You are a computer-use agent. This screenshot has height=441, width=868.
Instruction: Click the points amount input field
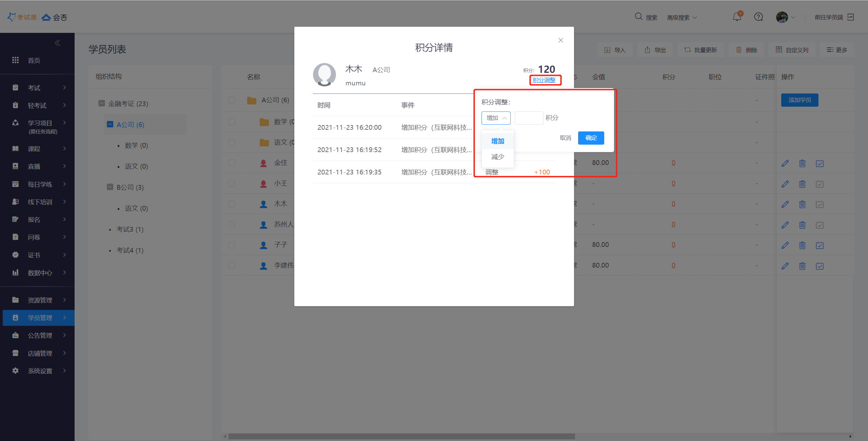[x=529, y=118]
